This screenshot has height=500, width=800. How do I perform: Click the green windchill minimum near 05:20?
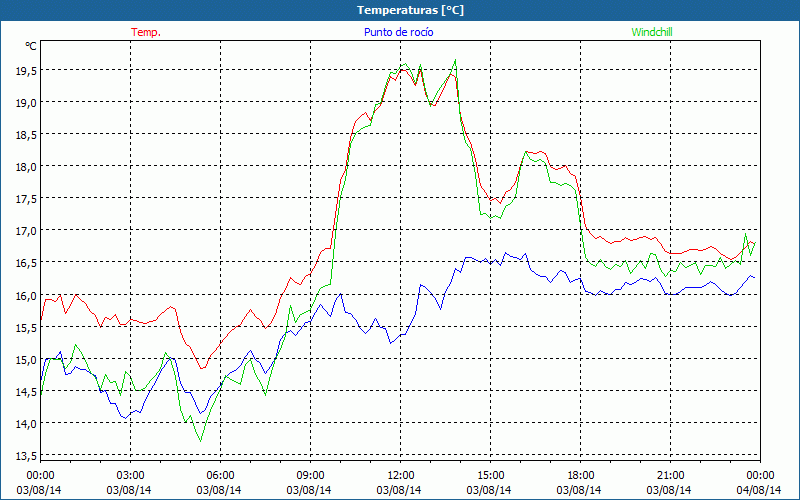click(201, 441)
